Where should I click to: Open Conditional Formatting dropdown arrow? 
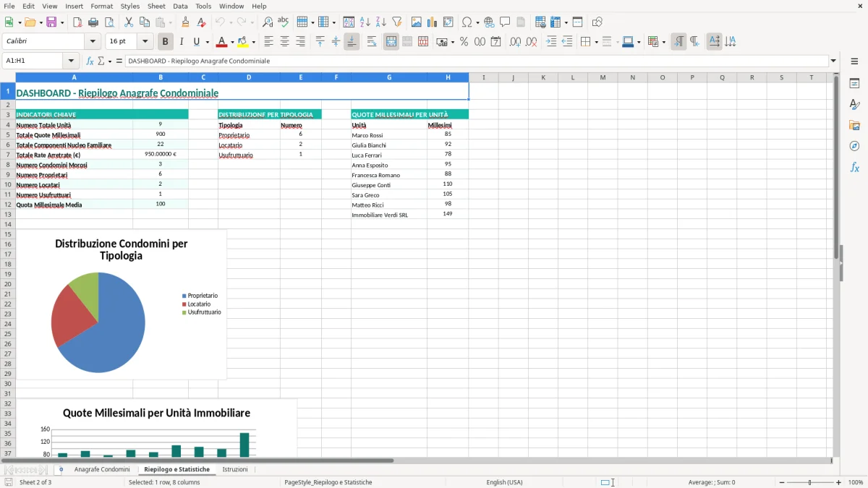point(663,42)
